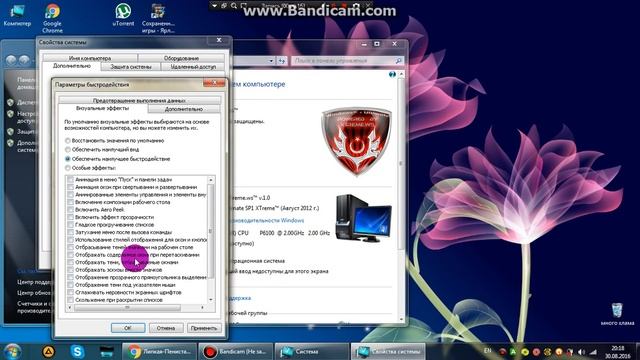Screen dimensions: 640x360
Task: Check Анимация окон при свертывании и развертывании
Action: point(71,187)
